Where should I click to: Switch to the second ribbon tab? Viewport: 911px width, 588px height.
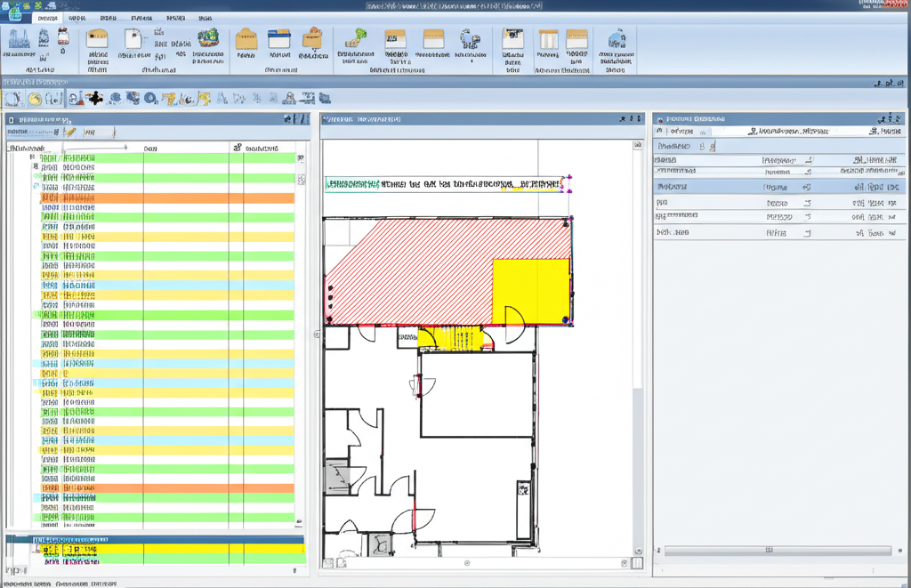pos(77,17)
